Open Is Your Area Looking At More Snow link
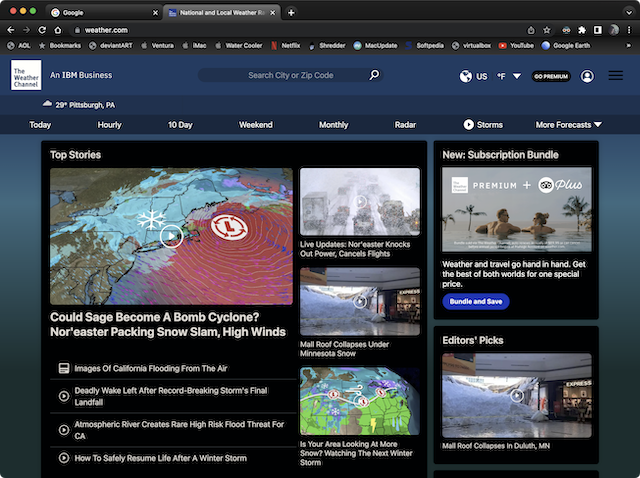Screen dimensions: 640x478 tap(356, 453)
